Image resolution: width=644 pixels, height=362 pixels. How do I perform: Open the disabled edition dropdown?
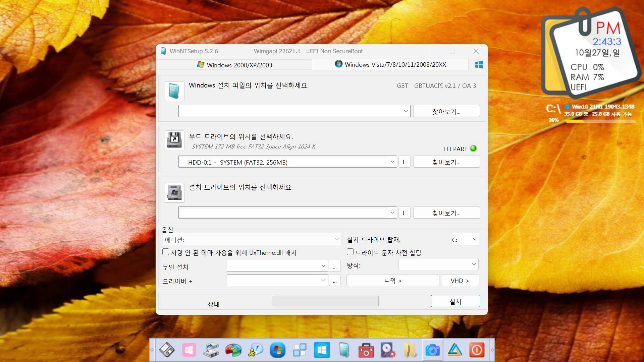[252, 239]
